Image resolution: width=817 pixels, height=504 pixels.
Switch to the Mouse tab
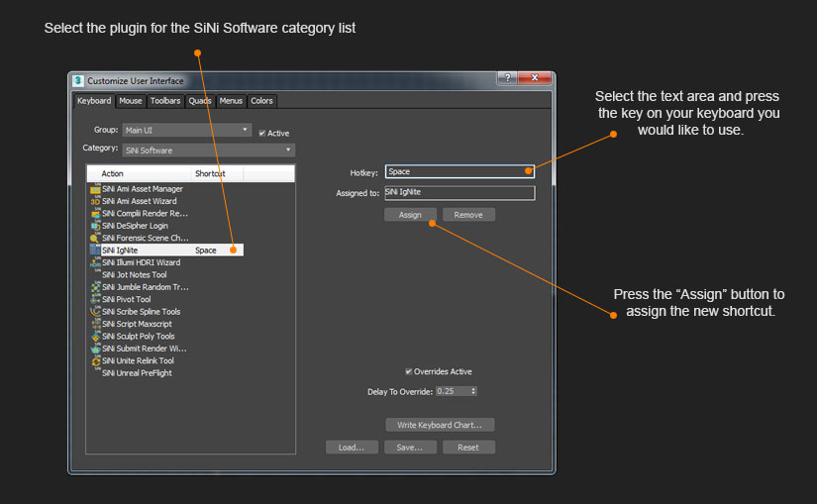[131, 101]
